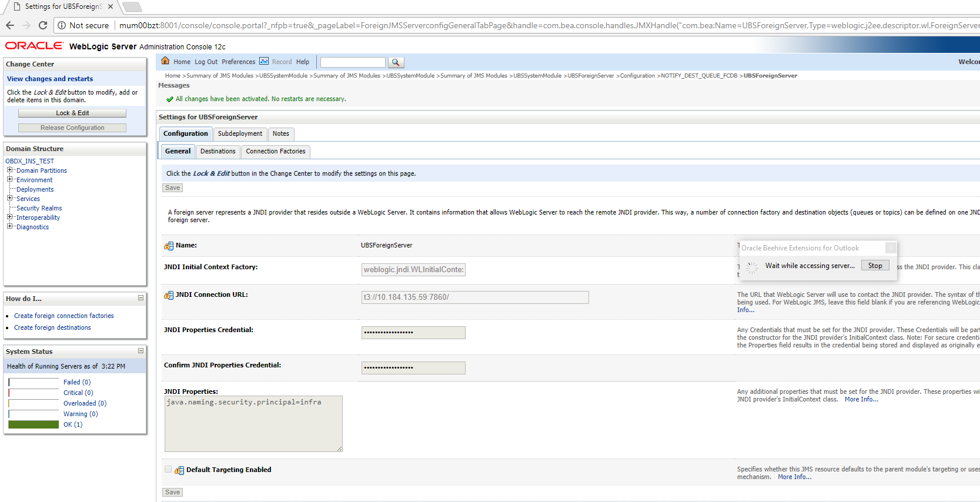
Task: Open the Connection Factories sub-tab
Action: (x=276, y=152)
